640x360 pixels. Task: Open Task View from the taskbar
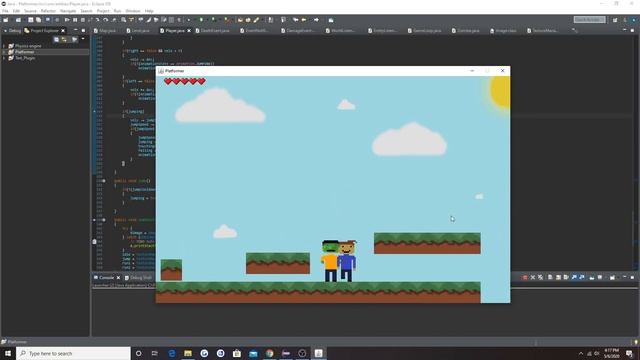(x=155, y=353)
